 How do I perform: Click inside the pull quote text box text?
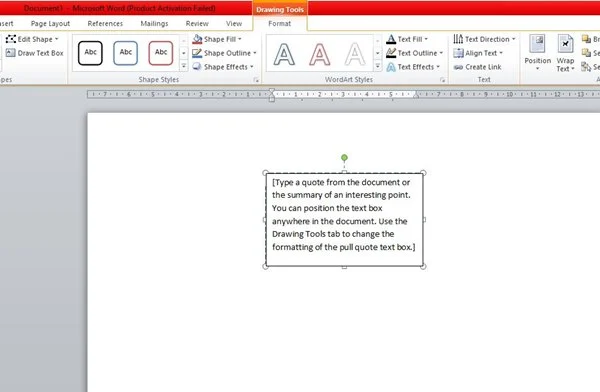click(x=343, y=214)
